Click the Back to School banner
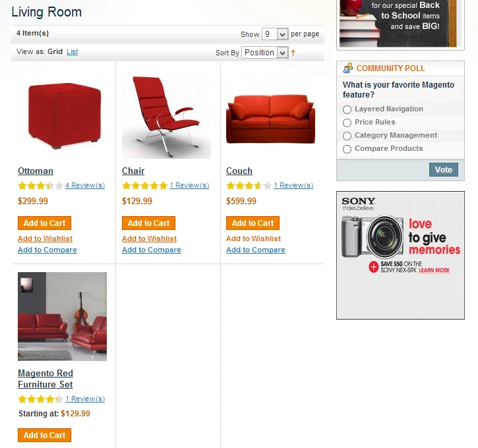478x448 pixels. pyautogui.click(x=400, y=23)
